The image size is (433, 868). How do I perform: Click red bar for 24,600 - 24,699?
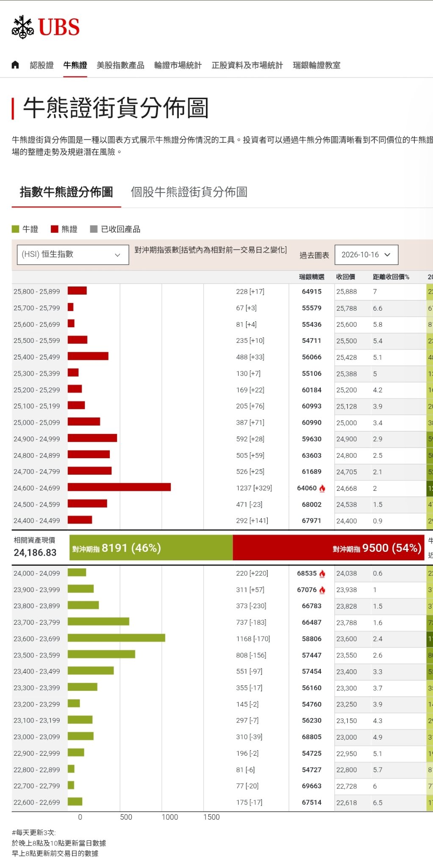(x=119, y=487)
